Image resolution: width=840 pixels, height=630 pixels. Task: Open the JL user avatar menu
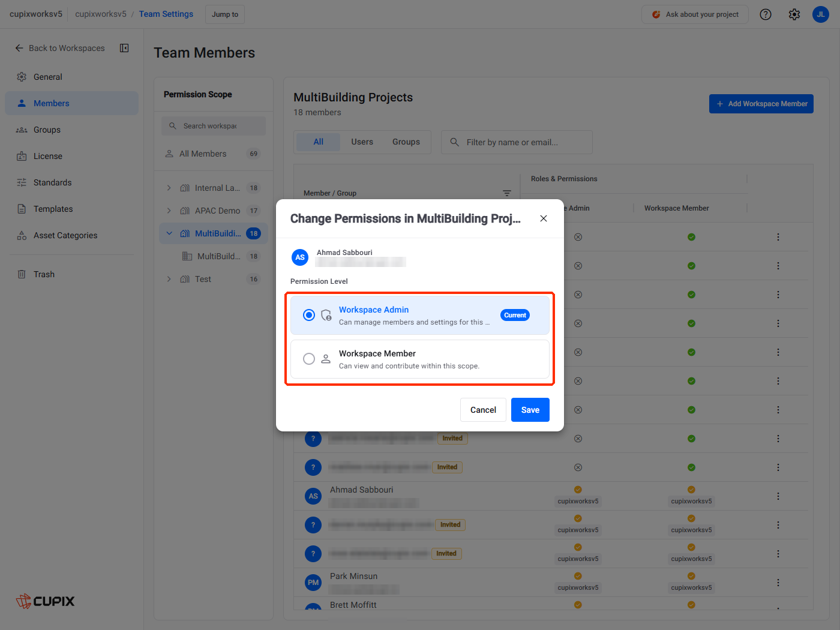(x=821, y=14)
